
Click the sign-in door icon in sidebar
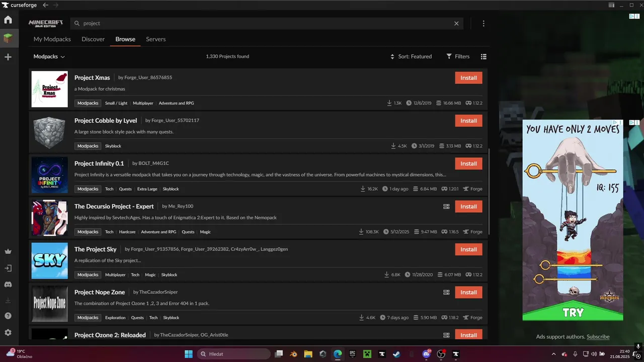click(x=8, y=268)
